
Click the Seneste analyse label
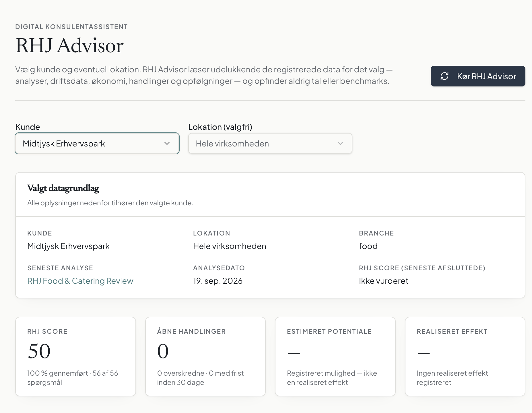(60, 268)
